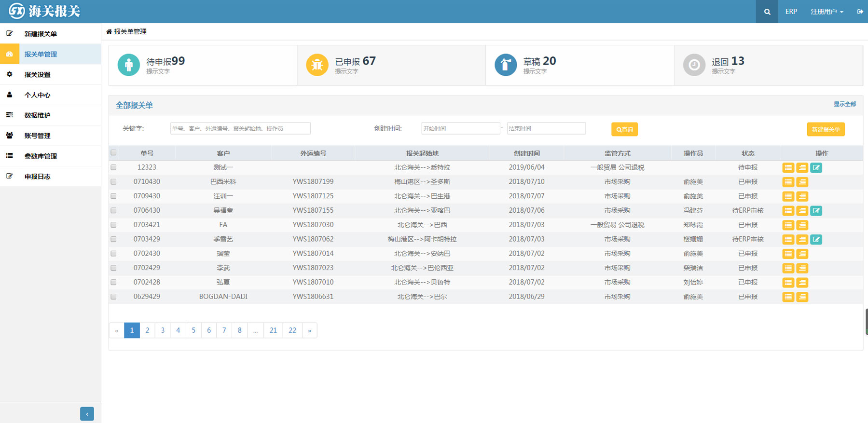Click the users icon beside 账号管理

[9, 136]
